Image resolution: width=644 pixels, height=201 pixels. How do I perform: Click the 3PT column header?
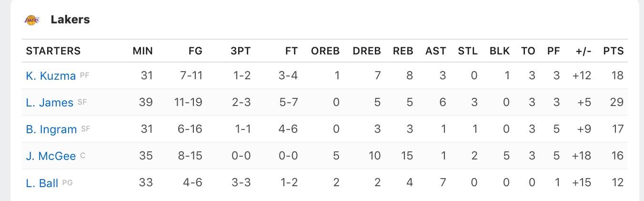(x=241, y=51)
